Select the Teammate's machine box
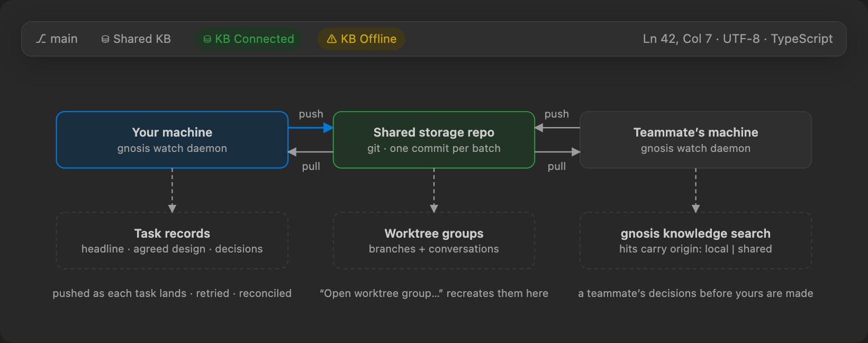This screenshot has height=343, width=868. click(695, 140)
